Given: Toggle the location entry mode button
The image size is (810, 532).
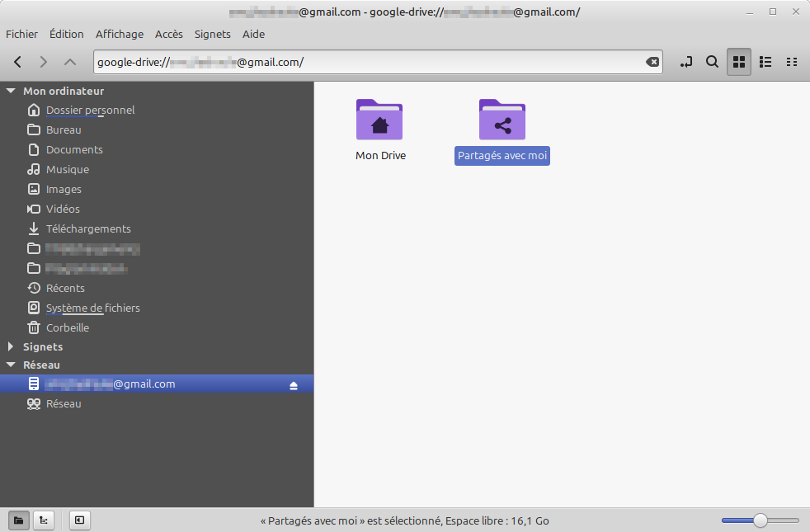Looking at the screenshot, I should 686,62.
